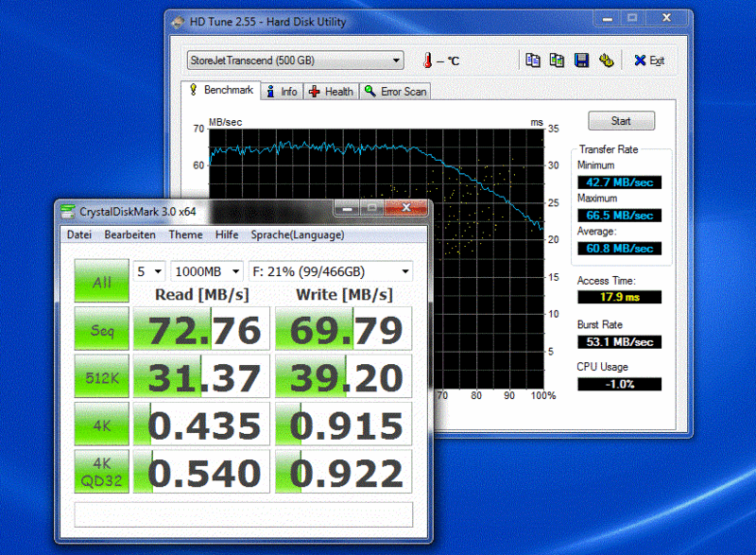Click the 4K write result 0.915
This screenshot has width=756, height=555.
343,425
